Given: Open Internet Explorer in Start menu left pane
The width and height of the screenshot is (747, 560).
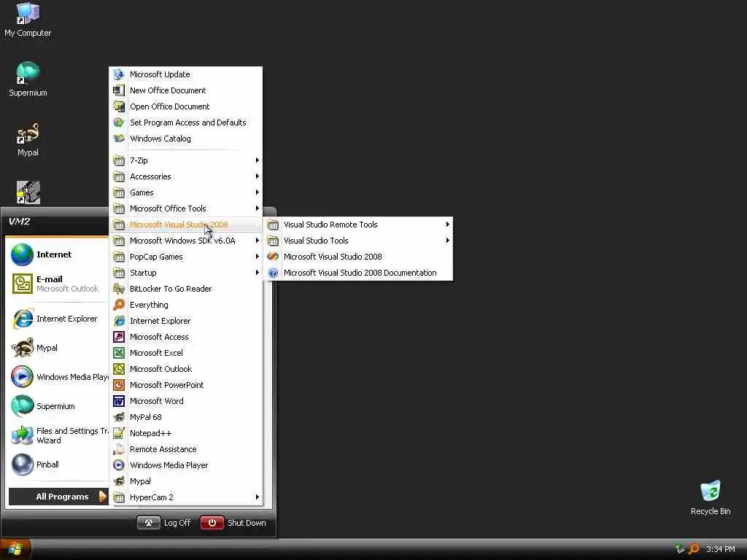Looking at the screenshot, I should point(58,319).
